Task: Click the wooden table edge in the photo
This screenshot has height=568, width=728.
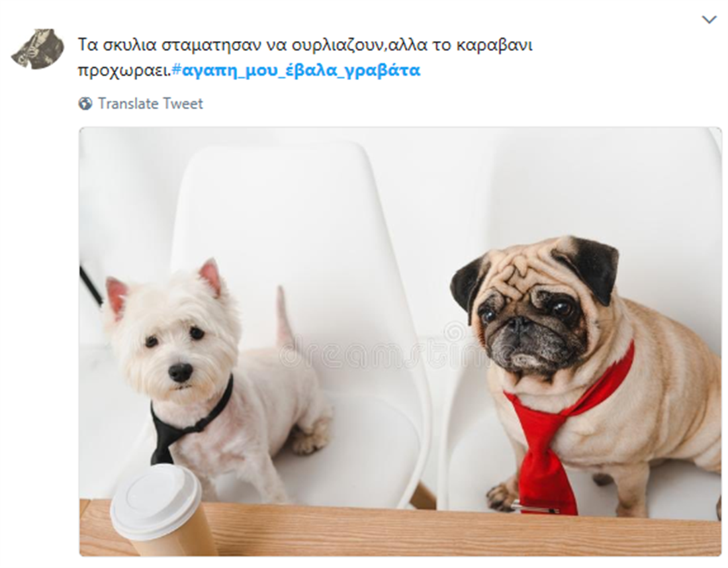Action: pos(400,530)
